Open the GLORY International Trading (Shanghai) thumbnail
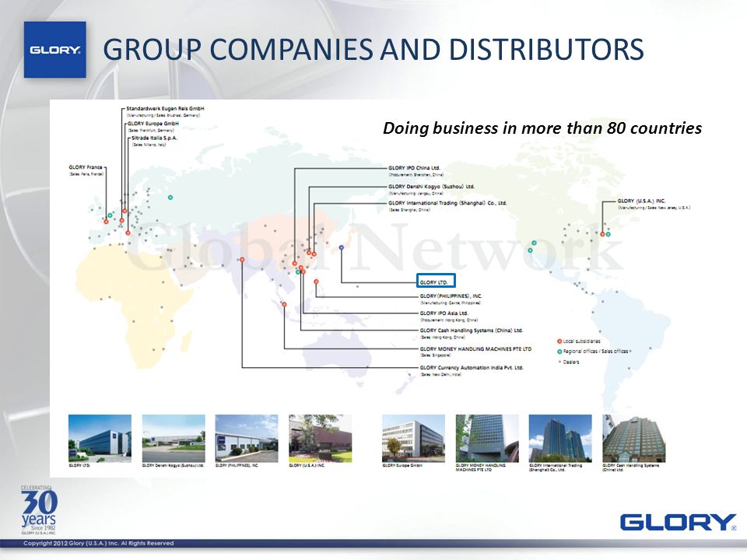 click(x=560, y=438)
